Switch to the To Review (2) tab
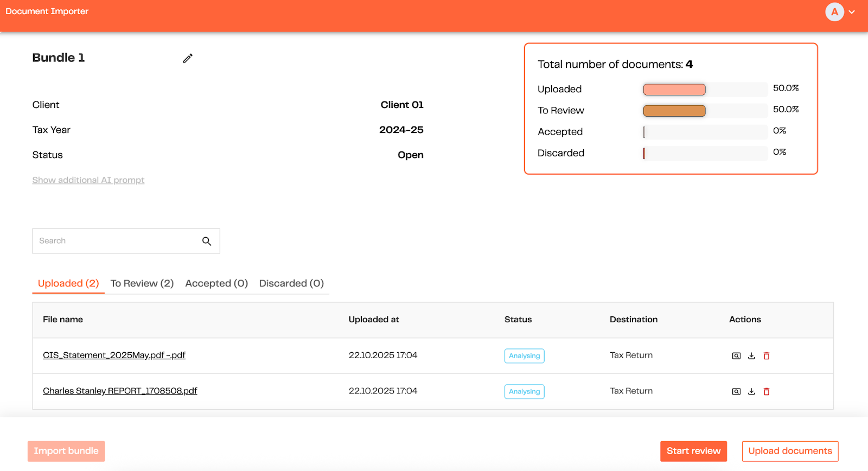868x471 pixels. pyautogui.click(x=142, y=283)
